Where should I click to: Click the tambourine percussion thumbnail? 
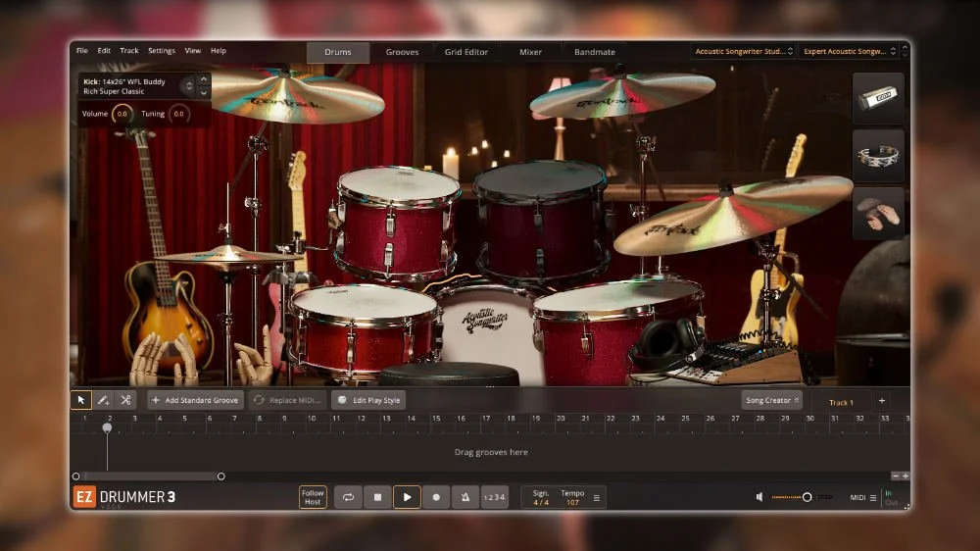click(x=878, y=155)
